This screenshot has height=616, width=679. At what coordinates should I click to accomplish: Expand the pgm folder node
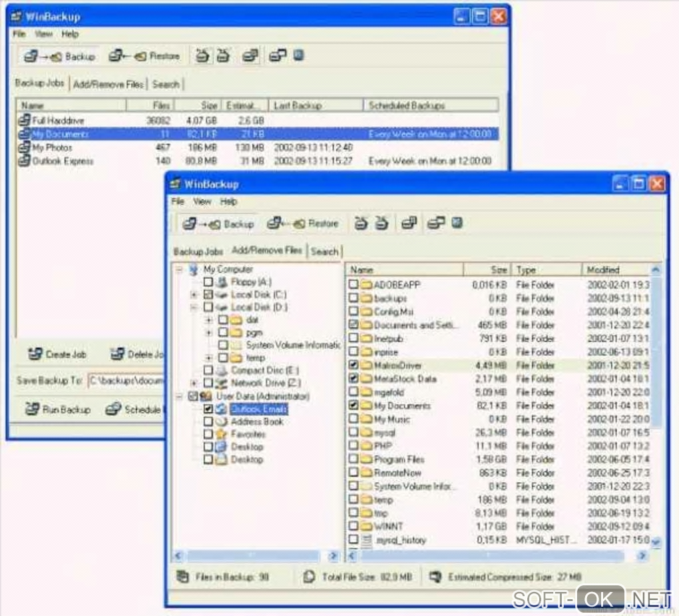point(209,333)
